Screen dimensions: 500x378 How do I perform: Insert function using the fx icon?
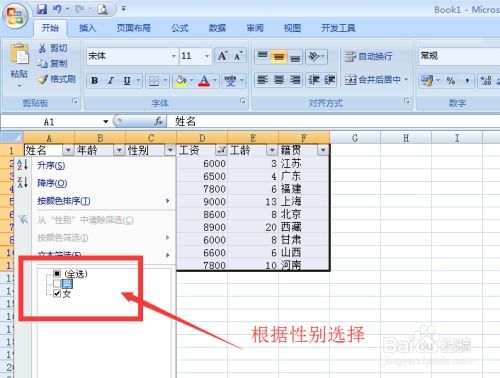[x=159, y=121]
